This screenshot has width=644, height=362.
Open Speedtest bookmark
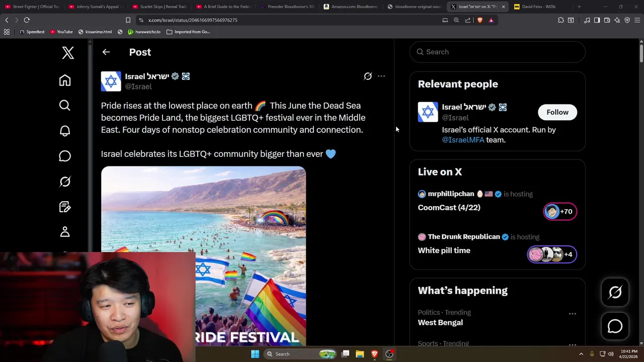coord(31,32)
